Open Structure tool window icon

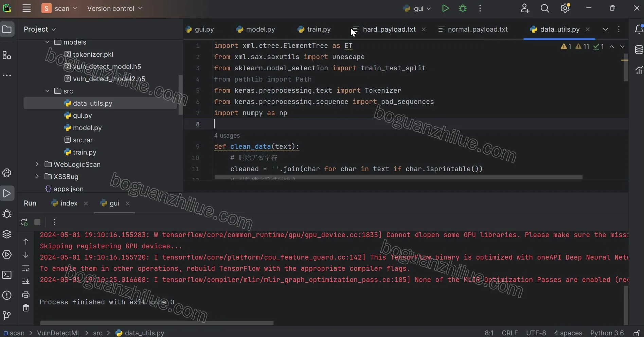[x=7, y=55]
